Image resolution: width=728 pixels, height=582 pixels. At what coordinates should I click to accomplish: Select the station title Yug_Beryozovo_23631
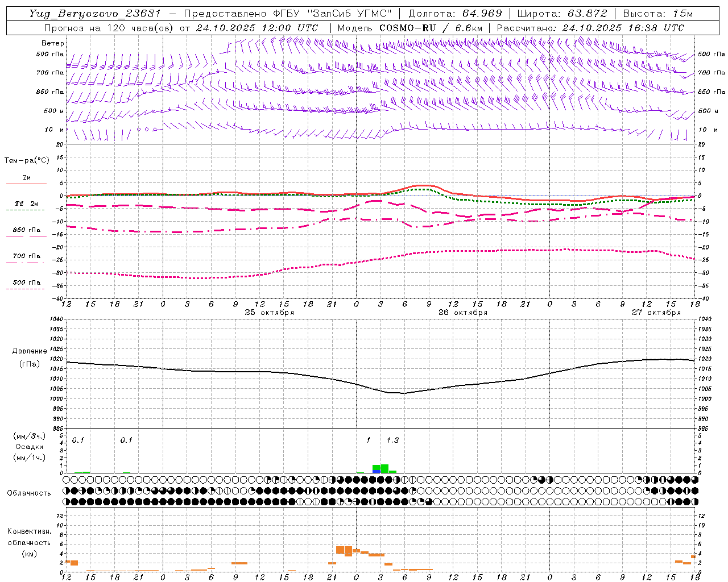click(x=95, y=14)
